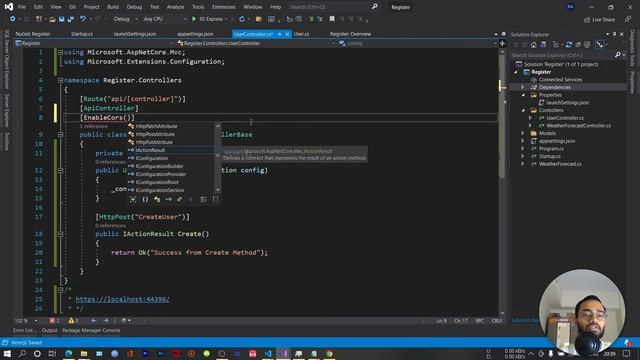This screenshot has height=360, width=640.
Task: Click the Solution Explorer search magnifier icon
Action: pyautogui.click(x=618, y=55)
